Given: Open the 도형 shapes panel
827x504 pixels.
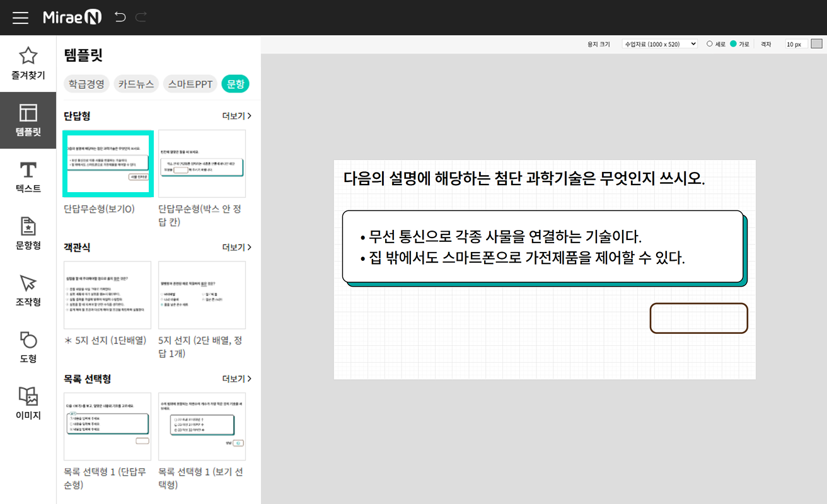Looking at the screenshot, I should click(x=28, y=347).
